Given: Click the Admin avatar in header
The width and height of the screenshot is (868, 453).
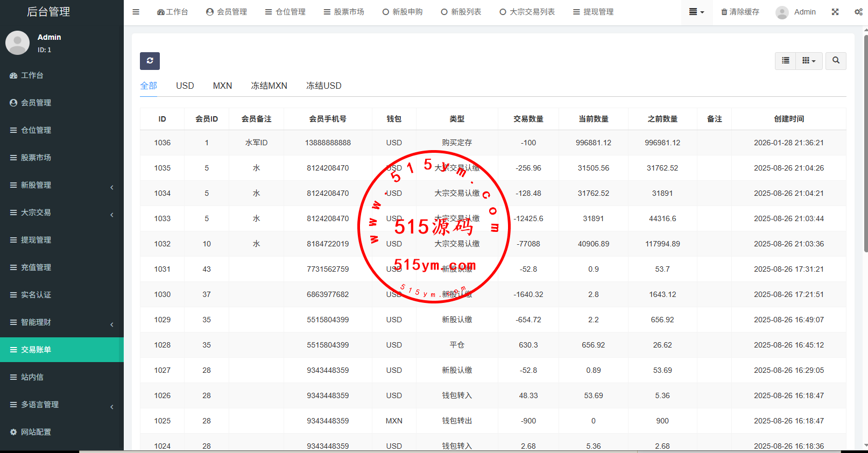Looking at the screenshot, I should tap(782, 12).
